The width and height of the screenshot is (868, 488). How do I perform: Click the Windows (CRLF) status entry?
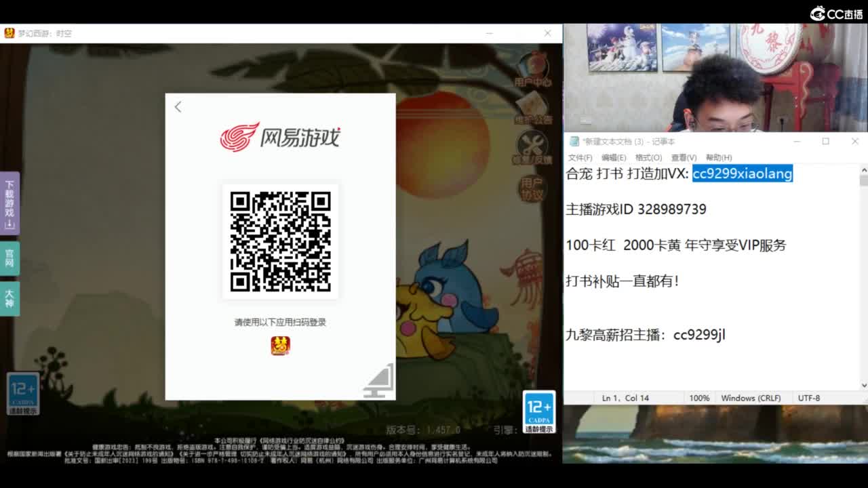[x=751, y=398]
